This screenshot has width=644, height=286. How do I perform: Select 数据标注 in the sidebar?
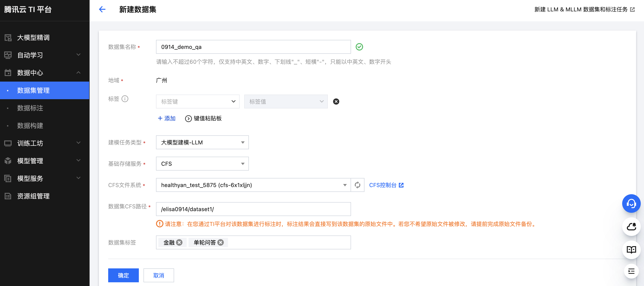pyautogui.click(x=45, y=108)
